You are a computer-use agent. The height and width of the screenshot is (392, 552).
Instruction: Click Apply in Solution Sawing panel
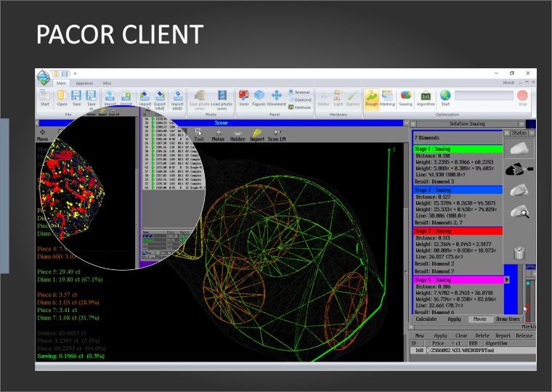point(454,319)
